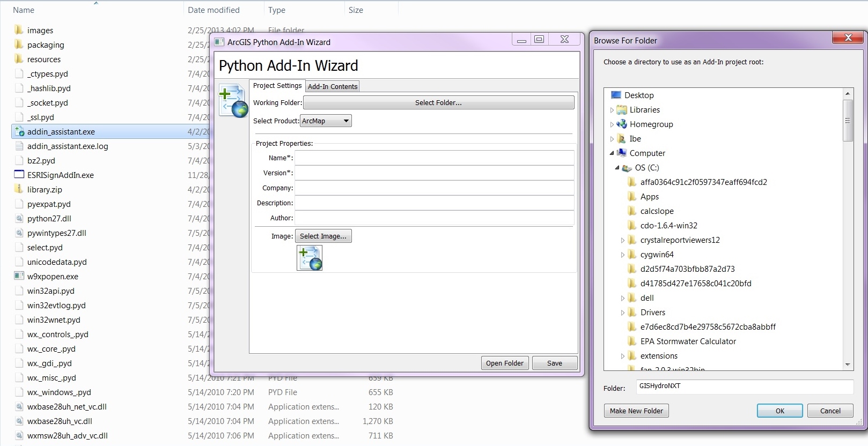Click the Folder name text box
Image resolution: width=868 pixels, height=446 pixels.
click(745, 386)
